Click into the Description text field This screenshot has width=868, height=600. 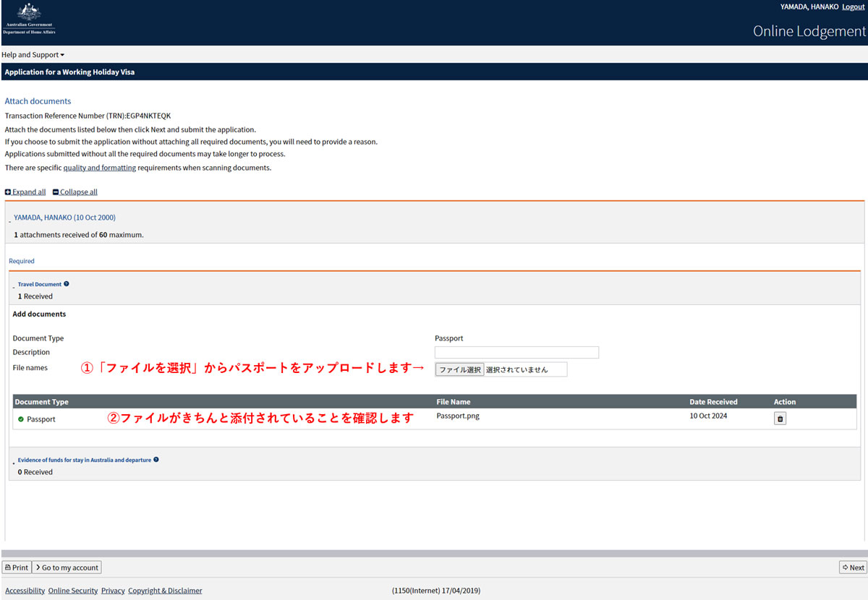[x=516, y=353]
